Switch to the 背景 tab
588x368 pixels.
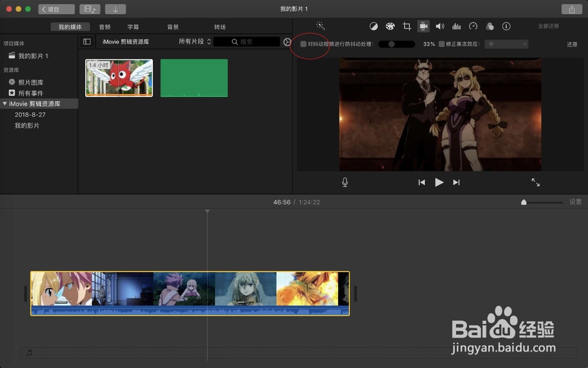[x=173, y=27]
